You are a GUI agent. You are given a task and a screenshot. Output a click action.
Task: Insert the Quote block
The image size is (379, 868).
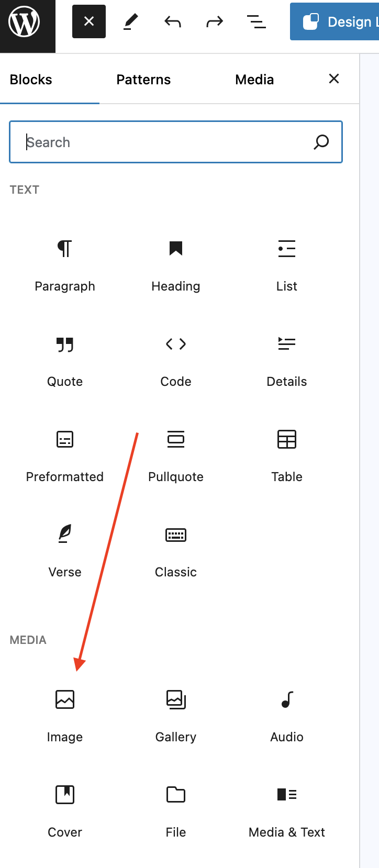[65, 360]
